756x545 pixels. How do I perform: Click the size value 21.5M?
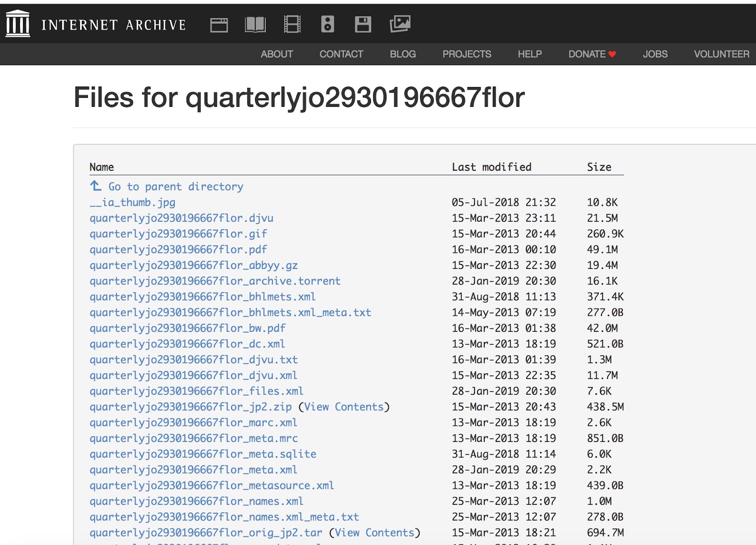tap(602, 218)
